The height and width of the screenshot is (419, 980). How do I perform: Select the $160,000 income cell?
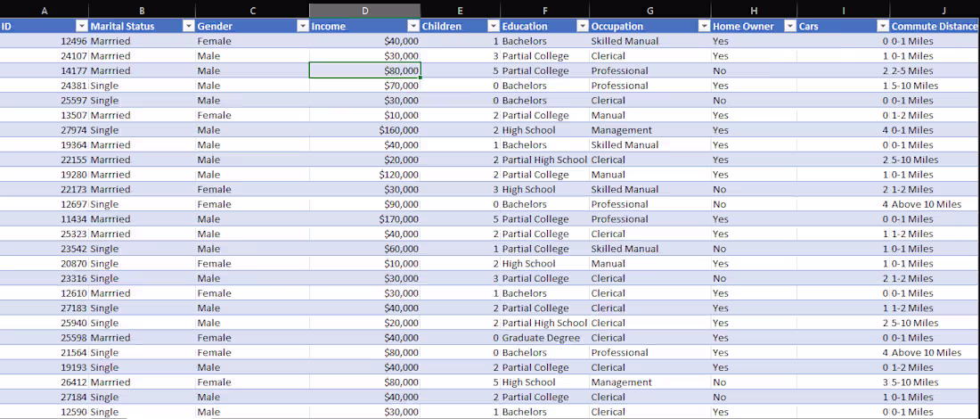click(365, 130)
